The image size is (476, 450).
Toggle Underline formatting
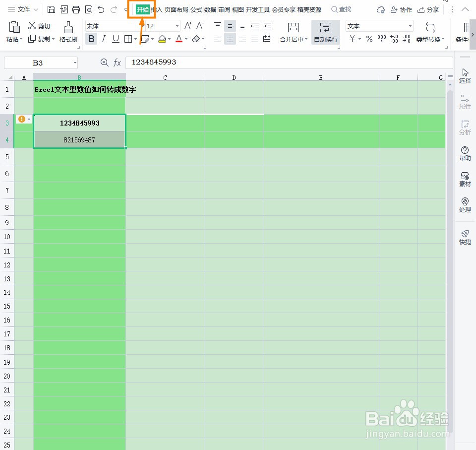pyautogui.click(x=116, y=39)
